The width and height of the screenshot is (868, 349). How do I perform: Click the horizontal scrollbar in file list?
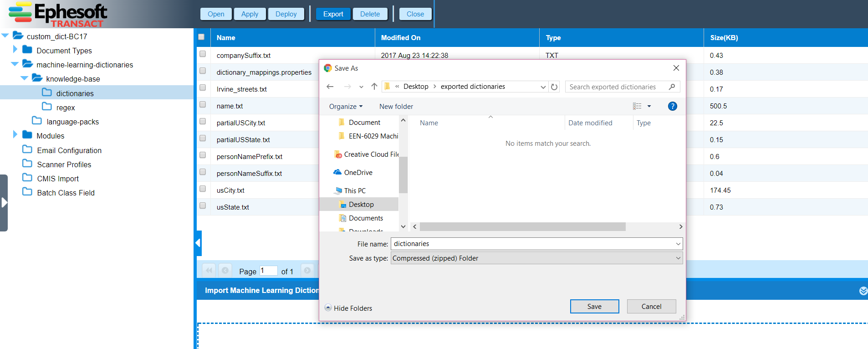(x=522, y=226)
